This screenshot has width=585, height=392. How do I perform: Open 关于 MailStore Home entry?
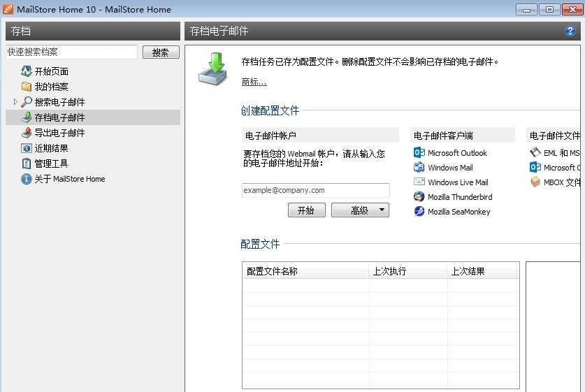[70, 179]
